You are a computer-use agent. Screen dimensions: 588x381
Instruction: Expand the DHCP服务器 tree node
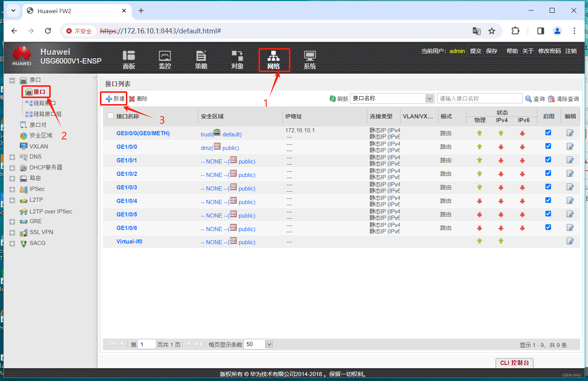12,168
